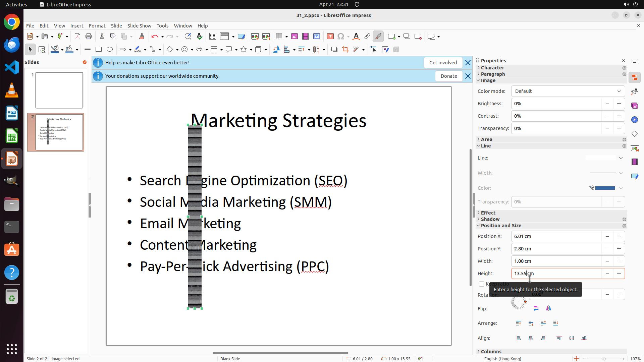This screenshot has height=362, width=644.
Task: Open the Insert Special Character icon
Action: pyautogui.click(x=341, y=37)
